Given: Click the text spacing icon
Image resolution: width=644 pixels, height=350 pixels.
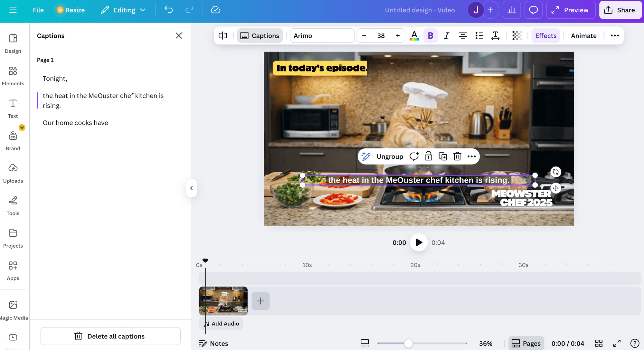Looking at the screenshot, I should [495, 35].
